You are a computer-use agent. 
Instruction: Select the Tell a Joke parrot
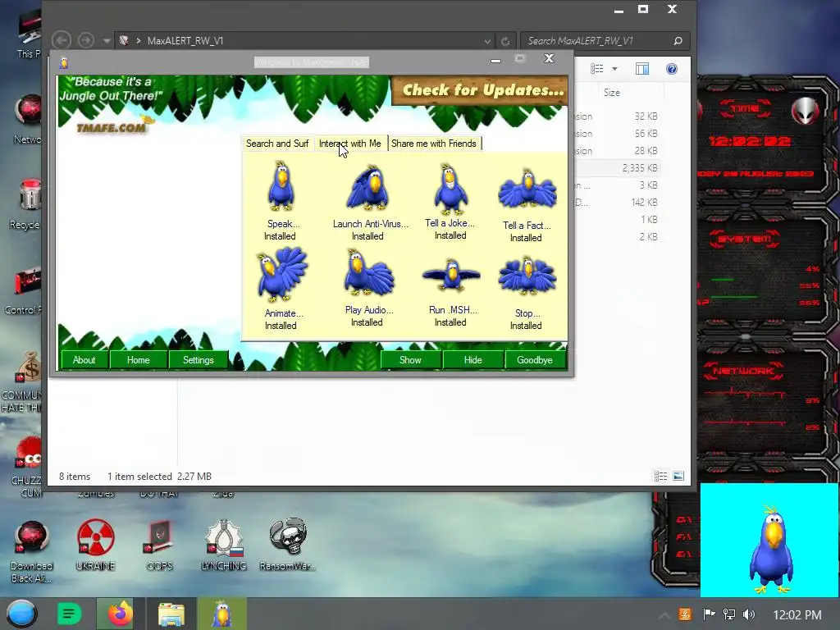450,189
